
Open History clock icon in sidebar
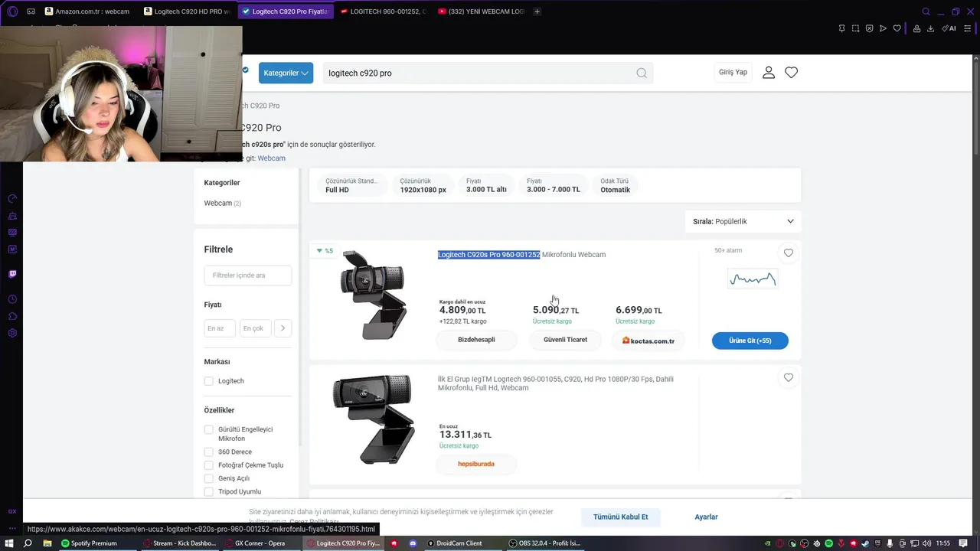tap(12, 299)
